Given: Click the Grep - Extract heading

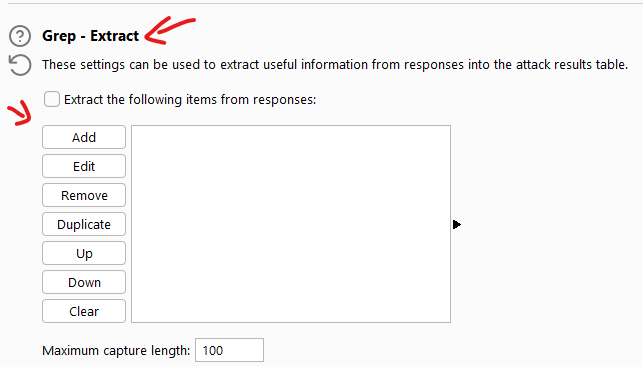Looking at the screenshot, I should [91, 36].
